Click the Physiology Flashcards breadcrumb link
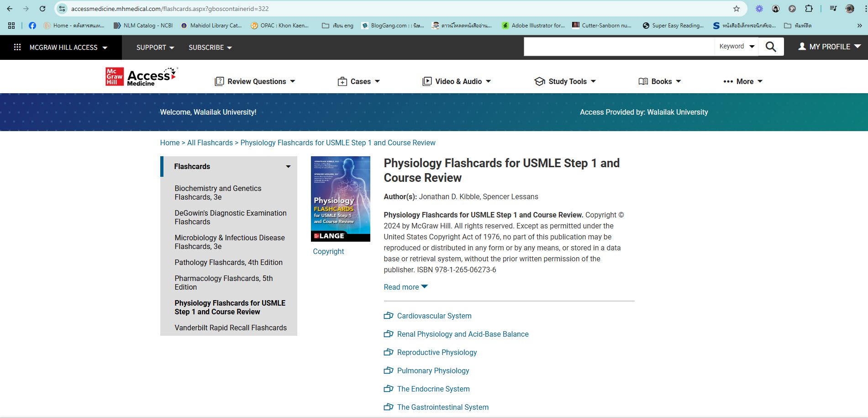The height and width of the screenshot is (418, 868). [338, 143]
